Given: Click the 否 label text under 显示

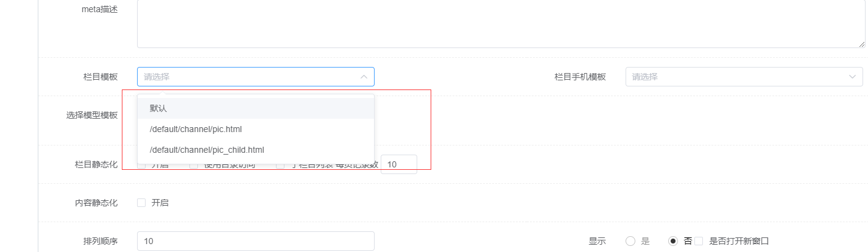Looking at the screenshot, I should (x=688, y=241).
